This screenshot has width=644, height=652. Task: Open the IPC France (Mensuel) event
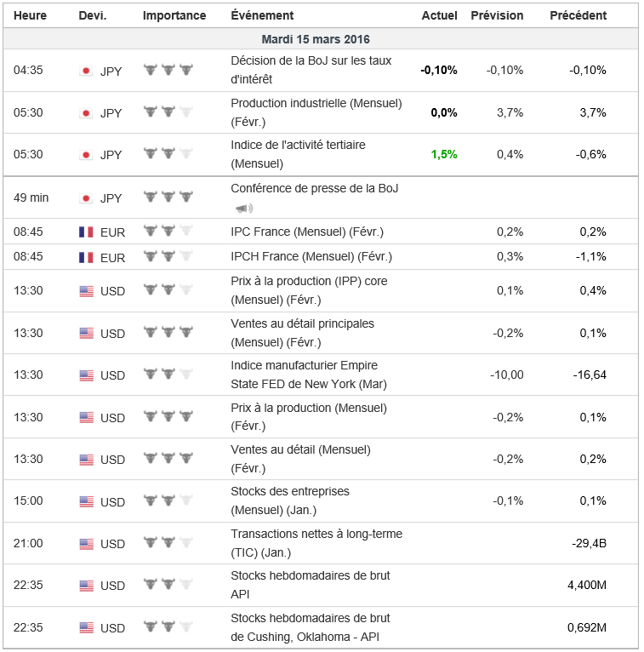tap(306, 232)
